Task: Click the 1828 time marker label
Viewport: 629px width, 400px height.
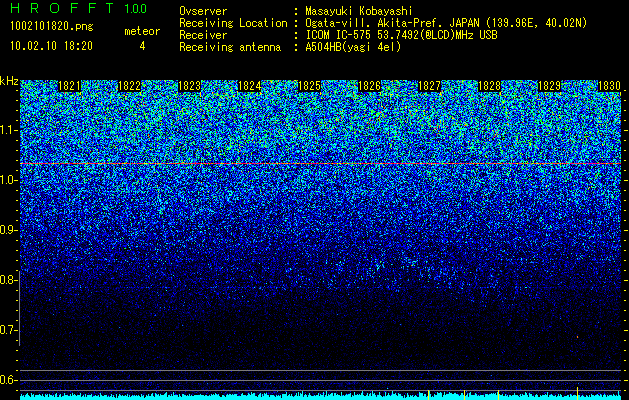Action: click(x=489, y=86)
